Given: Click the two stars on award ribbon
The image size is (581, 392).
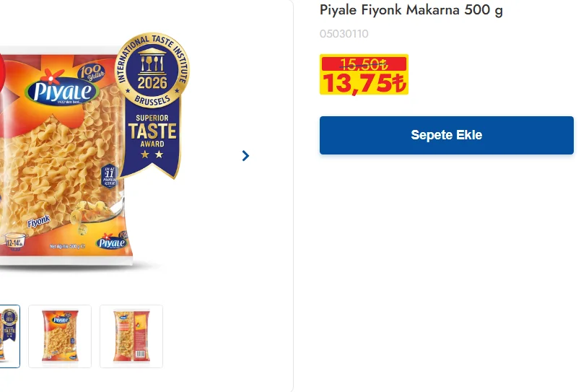Looking at the screenshot, I should click(152, 154).
